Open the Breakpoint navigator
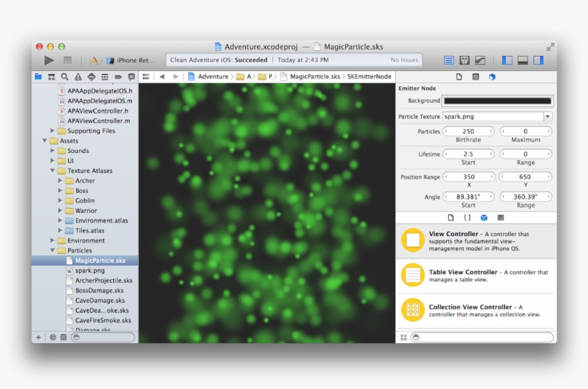Image resolution: width=588 pixels, height=389 pixels. (118, 77)
